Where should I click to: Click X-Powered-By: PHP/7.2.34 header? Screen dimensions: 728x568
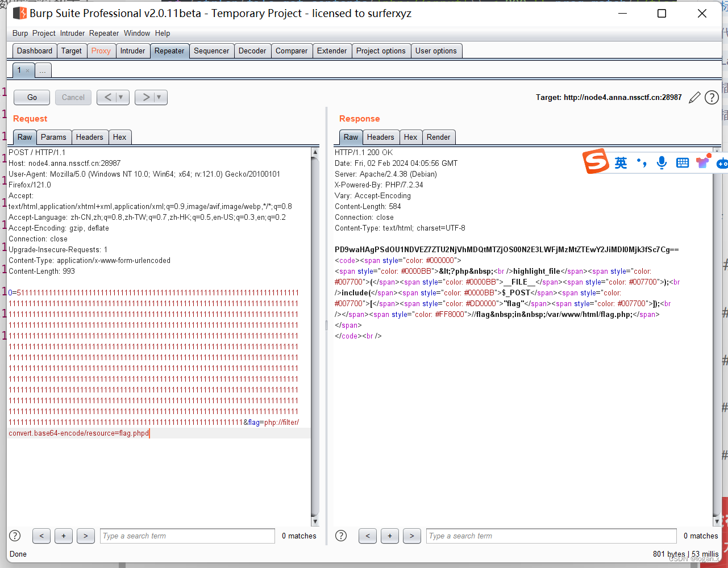point(379,185)
